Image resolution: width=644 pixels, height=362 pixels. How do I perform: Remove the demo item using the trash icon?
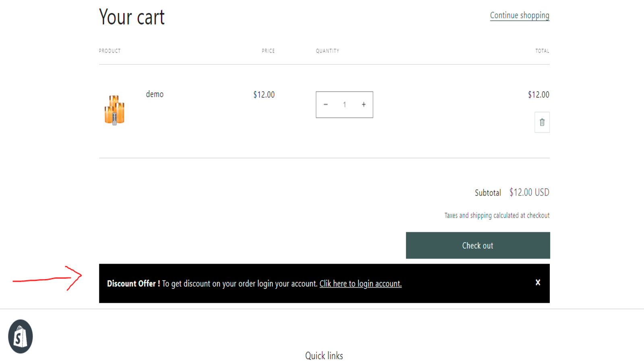pyautogui.click(x=542, y=122)
